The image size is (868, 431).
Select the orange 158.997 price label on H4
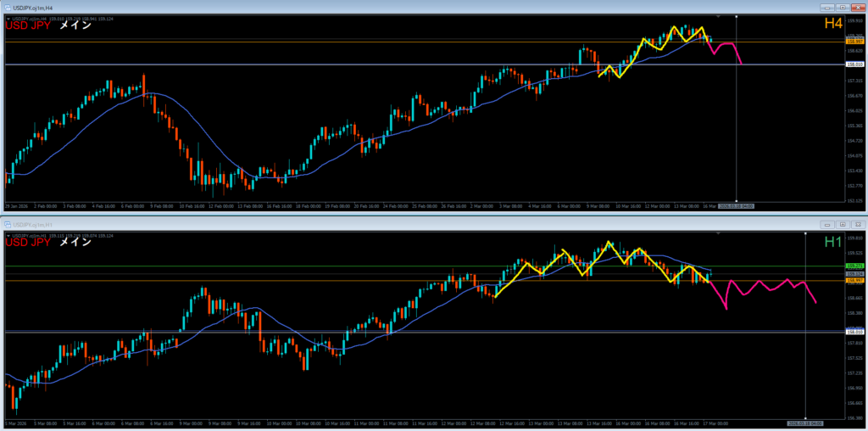(854, 41)
